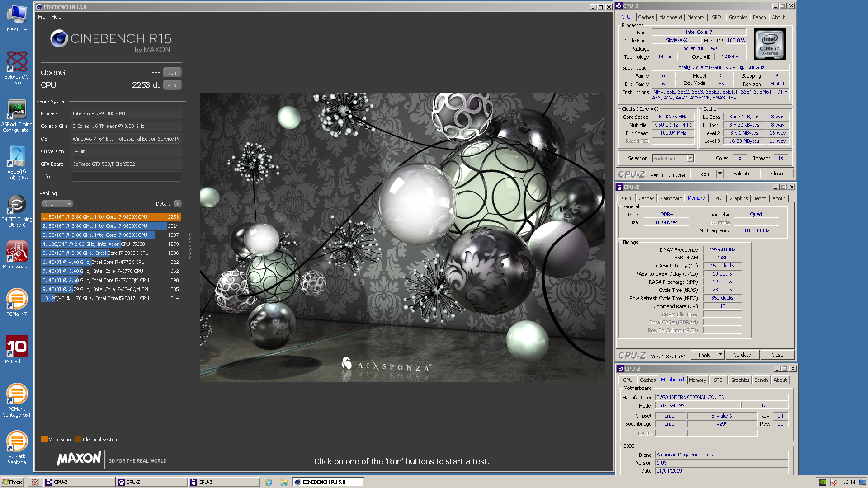Open ASUS(R) Intel(R) desktop shortcut
This screenshot has height=488, width=868.
(17, 163)
